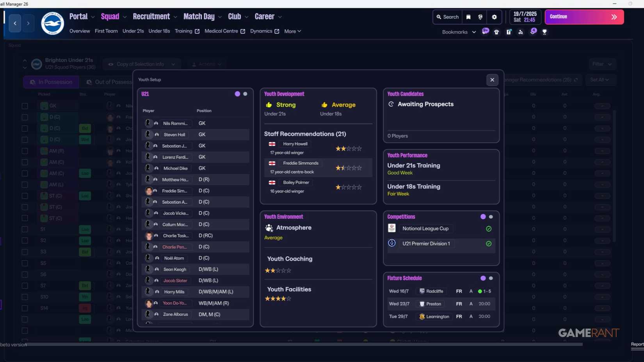Select the second page dot in U21 panel

coord(245,94)
